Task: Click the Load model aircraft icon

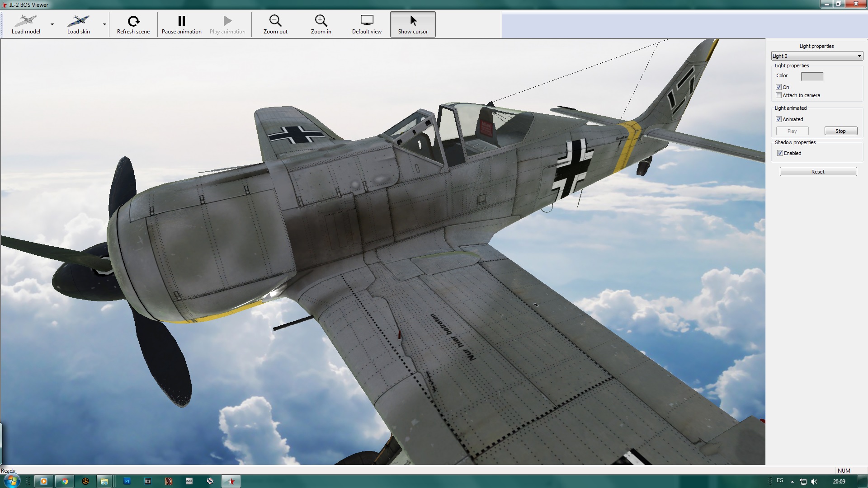Action: point(26,21)
